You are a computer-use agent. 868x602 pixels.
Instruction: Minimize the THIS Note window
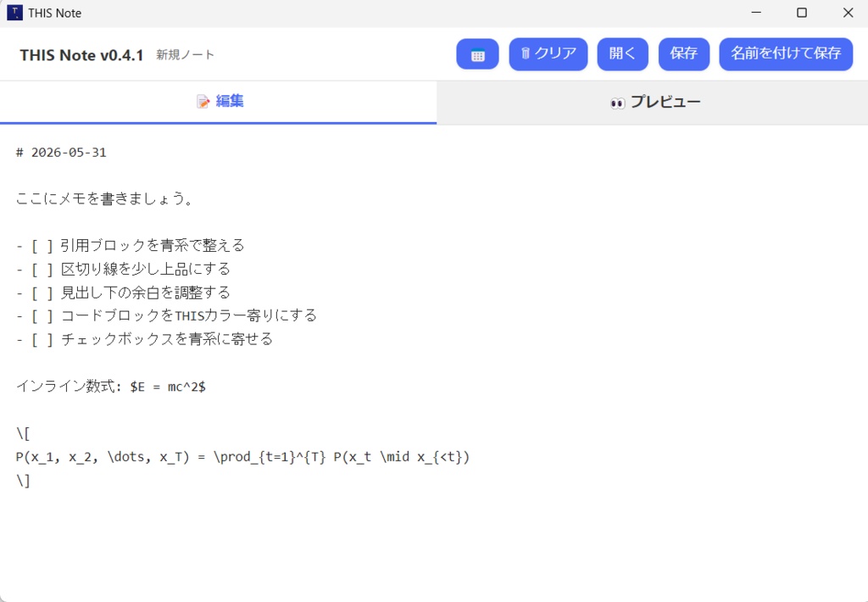click(x=756, y=13)
